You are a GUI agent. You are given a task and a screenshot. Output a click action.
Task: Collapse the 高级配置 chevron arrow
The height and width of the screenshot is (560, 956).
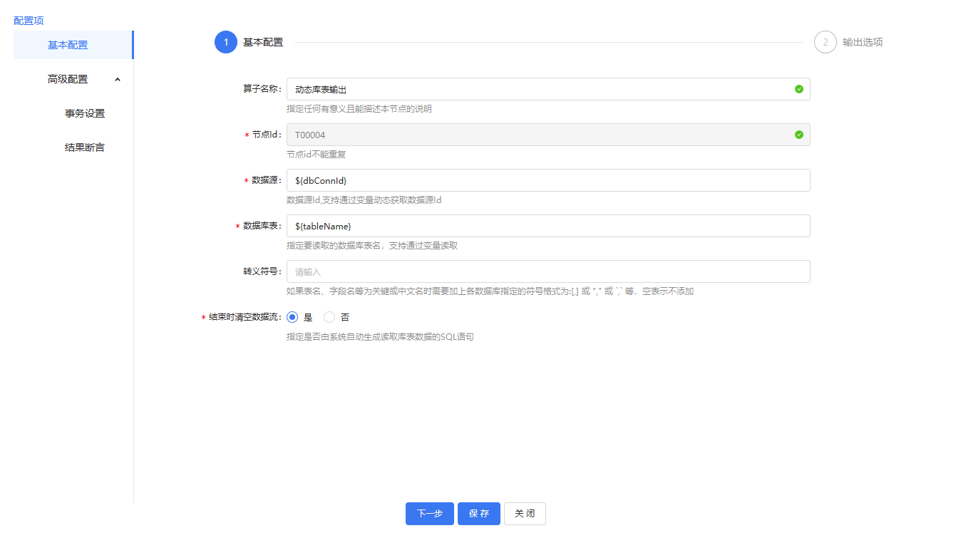pos(118,79)
